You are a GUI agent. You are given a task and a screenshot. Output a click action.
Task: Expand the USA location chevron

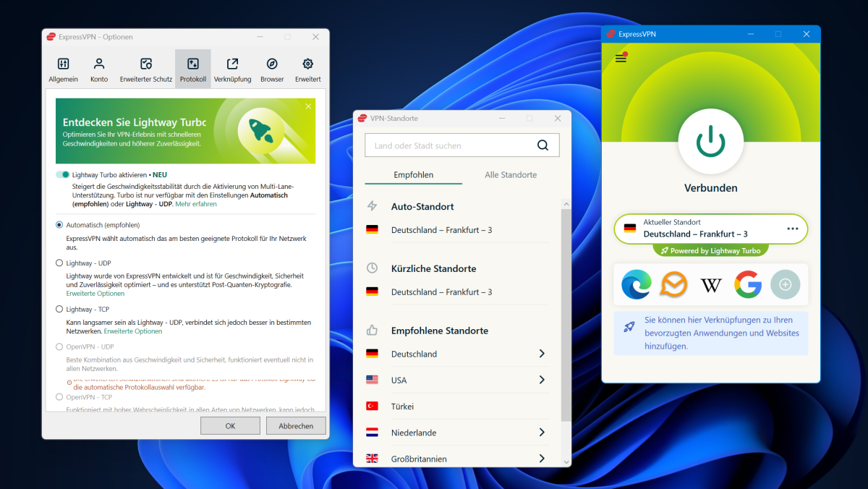(542, 380)
